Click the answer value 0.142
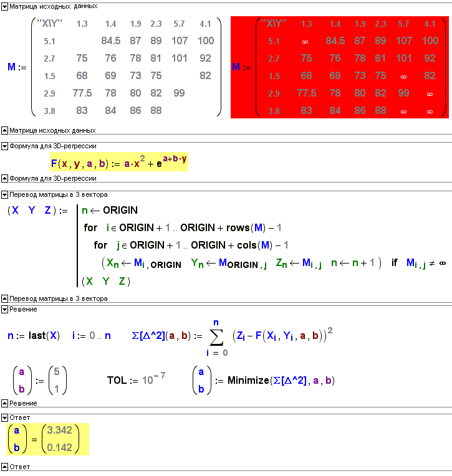The image size is (452, 476). (x=59, y=447)
